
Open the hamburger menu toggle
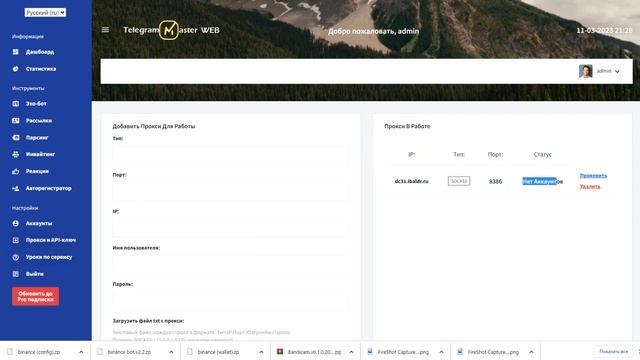pyautogui.click(x=105, y=30)
